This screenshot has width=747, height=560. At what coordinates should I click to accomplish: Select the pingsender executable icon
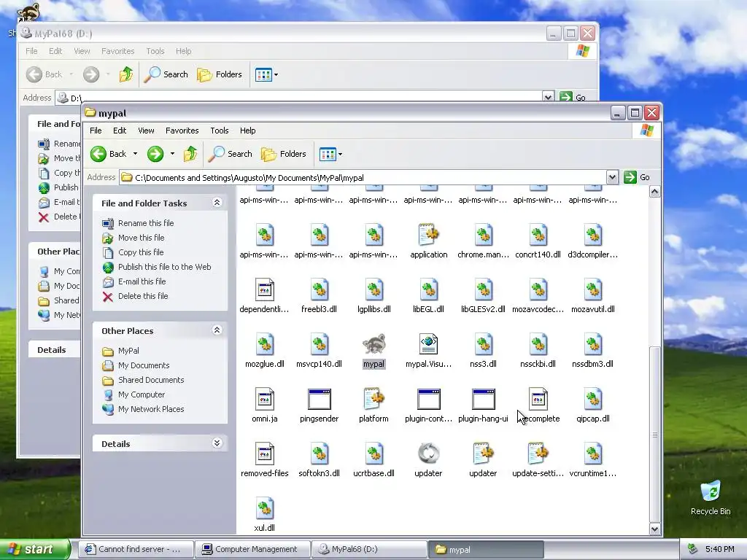pyautogui.click(x=320, y=399)
